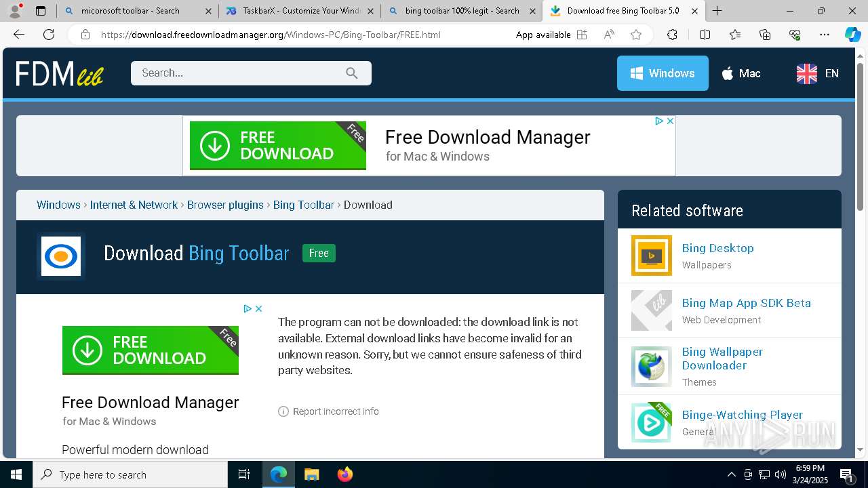The image size is (868, 488).
Task: Switch to TaskbarX tab
Action: [300, 11]
